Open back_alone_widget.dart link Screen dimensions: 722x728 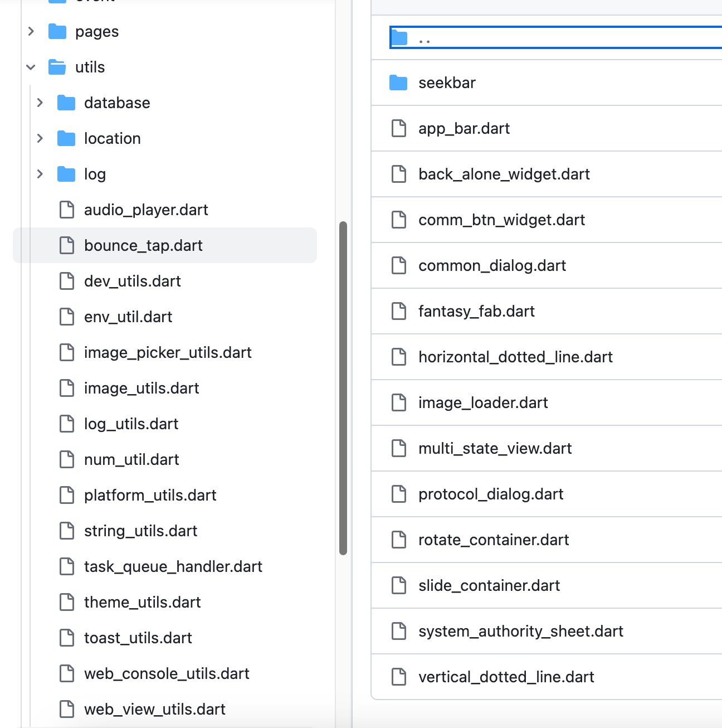[504, 174]
